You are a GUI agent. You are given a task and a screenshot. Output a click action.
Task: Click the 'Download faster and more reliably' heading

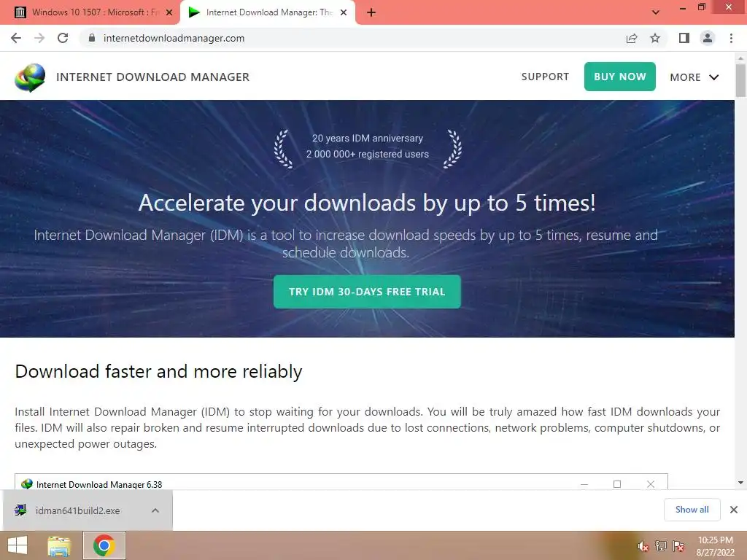pyautogui.click(x=158, y=371)
